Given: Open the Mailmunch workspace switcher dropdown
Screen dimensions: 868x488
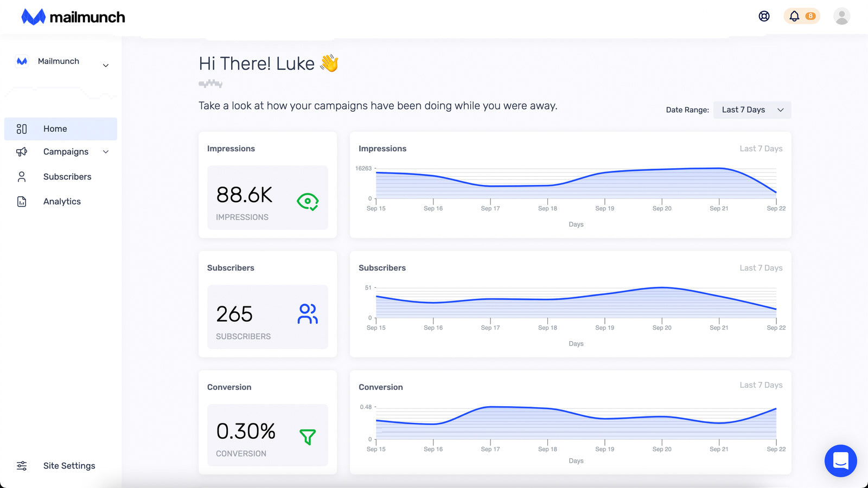Looking at the screenshot, I should tap(106, 65).
